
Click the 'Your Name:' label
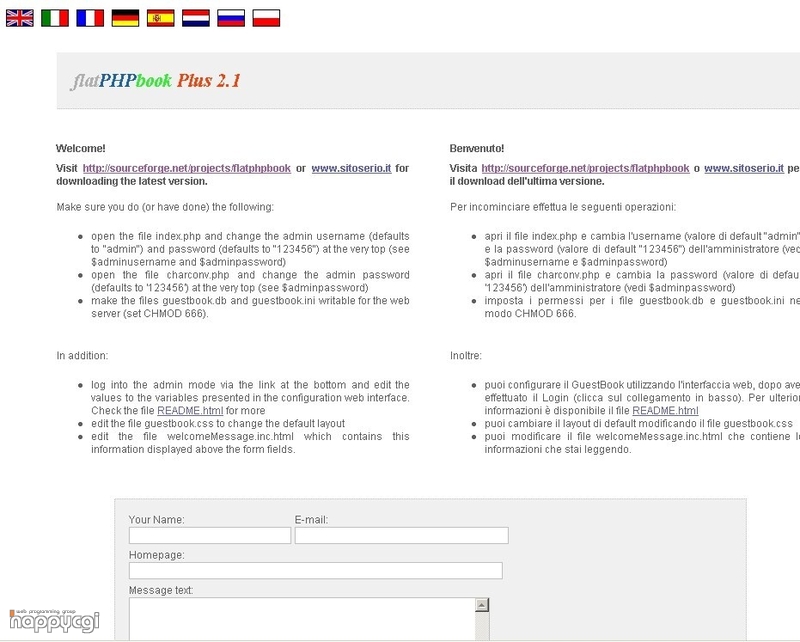coord(157,520)
